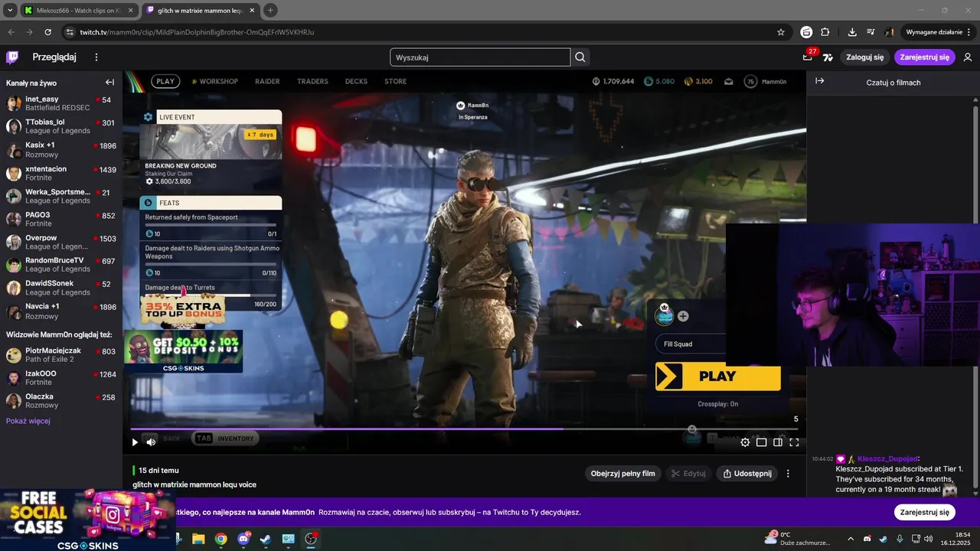This screenshot has width=980, height=551.
Task: Open Chrome from the taskbar
Action: [x=220, y=539]
